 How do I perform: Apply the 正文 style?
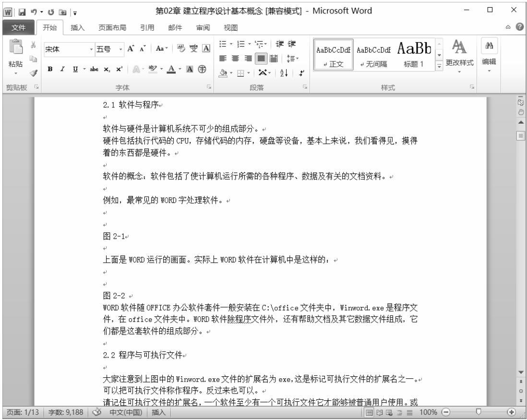(334, 55)
